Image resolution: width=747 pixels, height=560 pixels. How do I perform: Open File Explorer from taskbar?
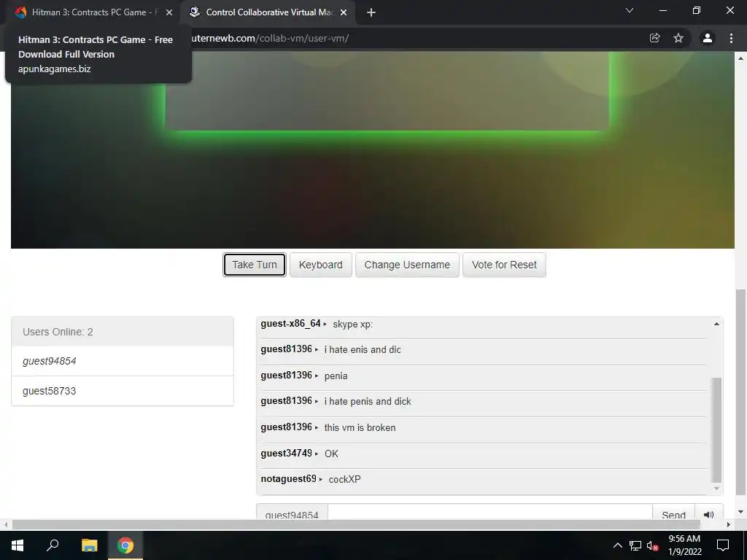pyautogui.click(x=89, y=545)
